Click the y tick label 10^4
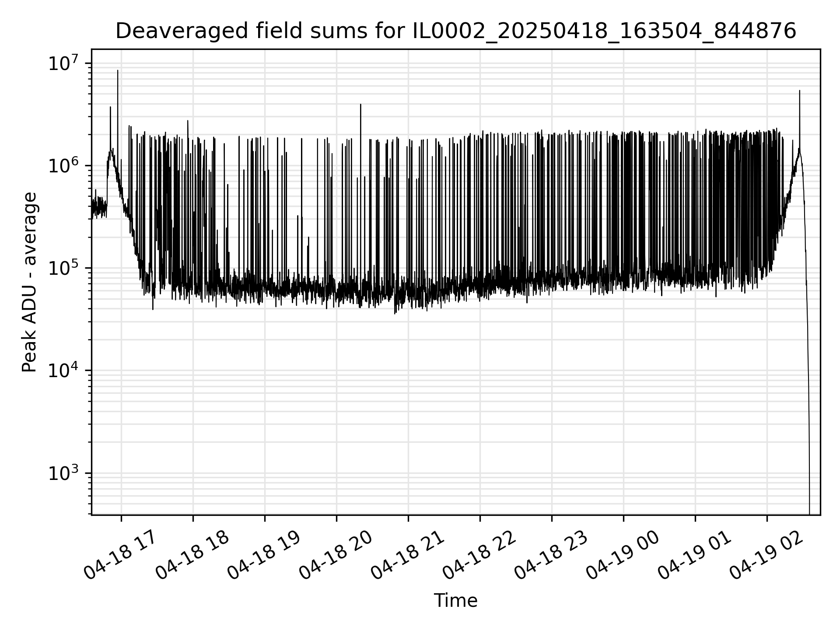The width and height of the screenshot is (840, 630). click(64, 370)
